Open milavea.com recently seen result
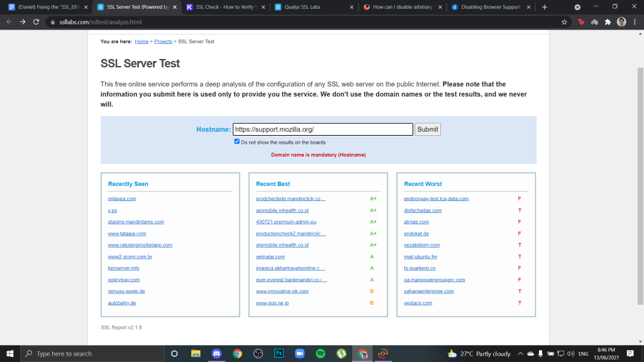 click(x=122, y=199)
